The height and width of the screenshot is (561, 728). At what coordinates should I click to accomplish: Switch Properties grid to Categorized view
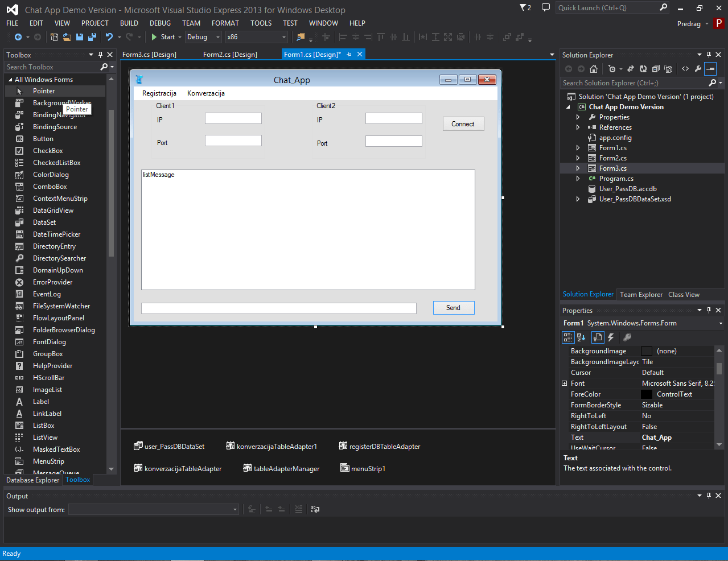pos(568,337)
